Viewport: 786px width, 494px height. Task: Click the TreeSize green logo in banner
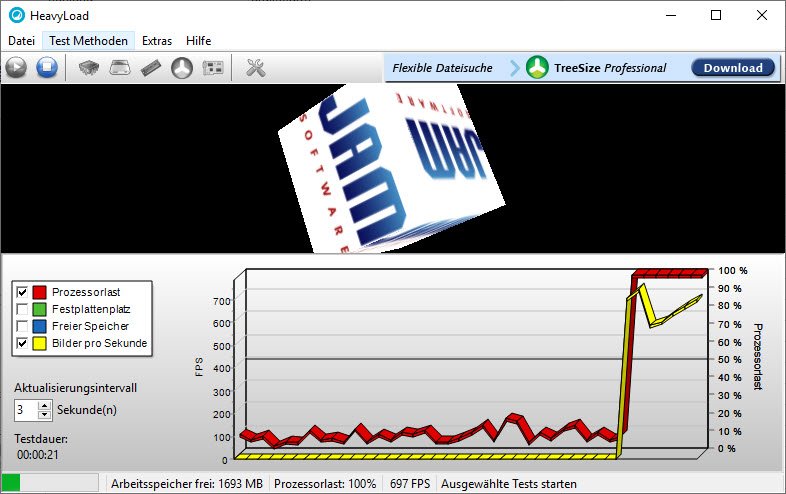[x=537, y=67]
